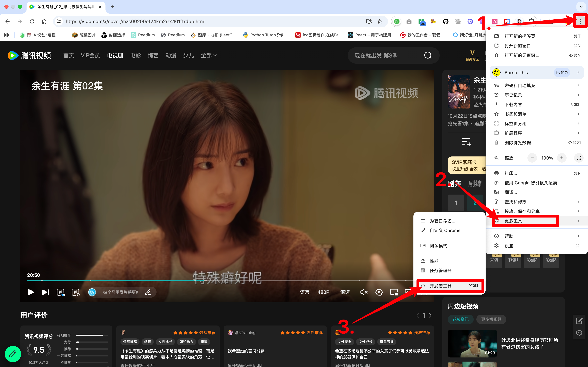Decrease zoom with the minus button
This screenshot has height=367, width=588.
532,158
